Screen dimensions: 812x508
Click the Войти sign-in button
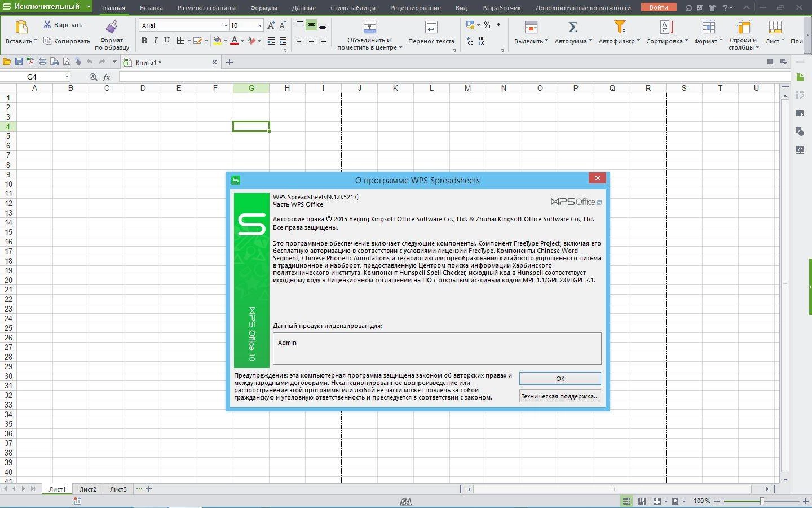coord(659,7)
